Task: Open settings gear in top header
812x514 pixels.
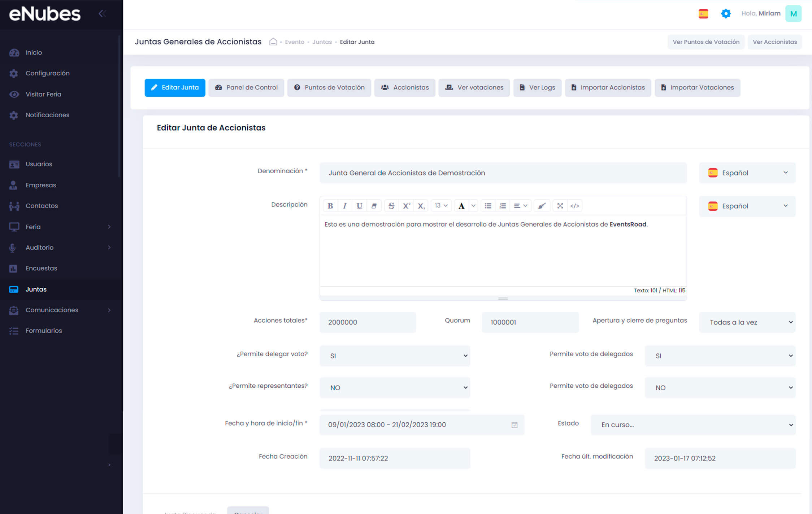Action: pos(726,14)
